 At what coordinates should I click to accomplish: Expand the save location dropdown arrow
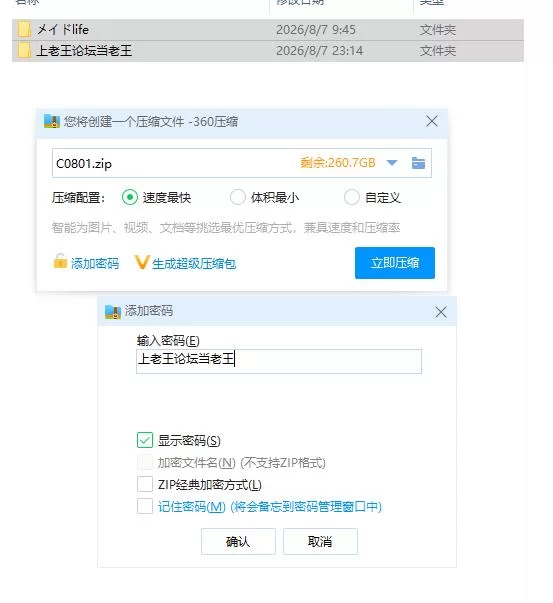coord(392,163)
